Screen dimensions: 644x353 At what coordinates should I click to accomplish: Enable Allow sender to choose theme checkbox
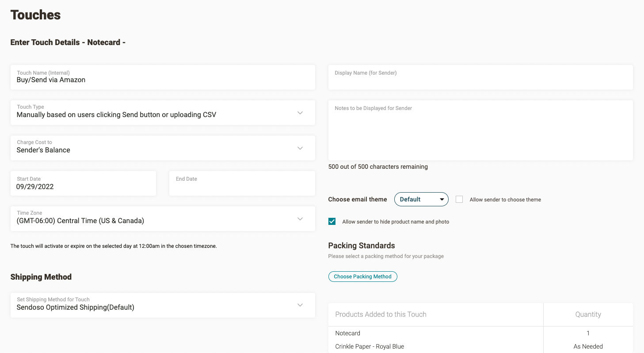click(459, 199)
